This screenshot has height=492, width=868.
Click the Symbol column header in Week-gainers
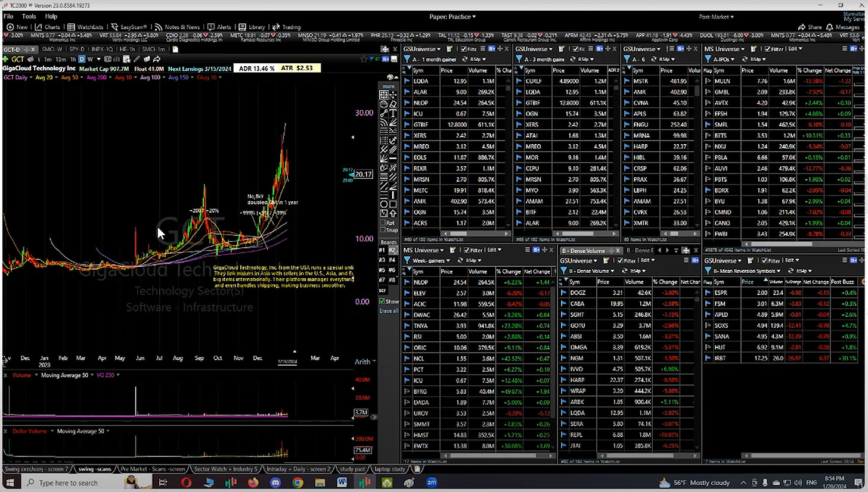(x=418, y=271)
